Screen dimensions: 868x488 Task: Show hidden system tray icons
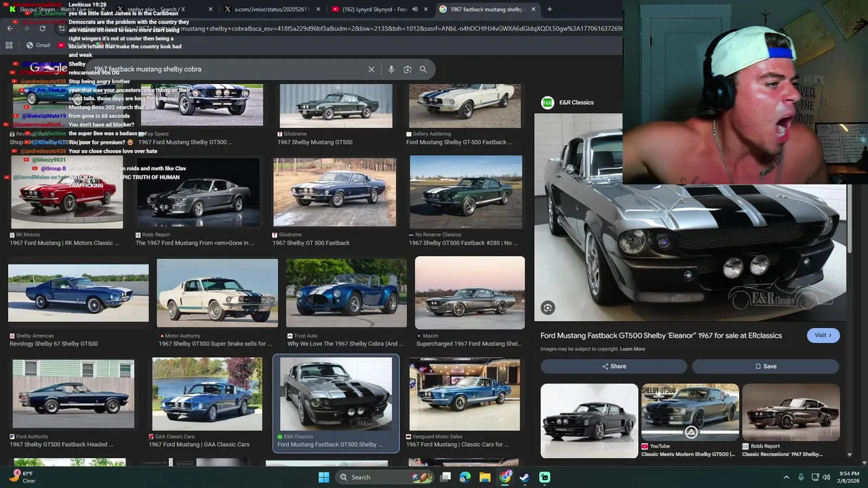(787, 477)
